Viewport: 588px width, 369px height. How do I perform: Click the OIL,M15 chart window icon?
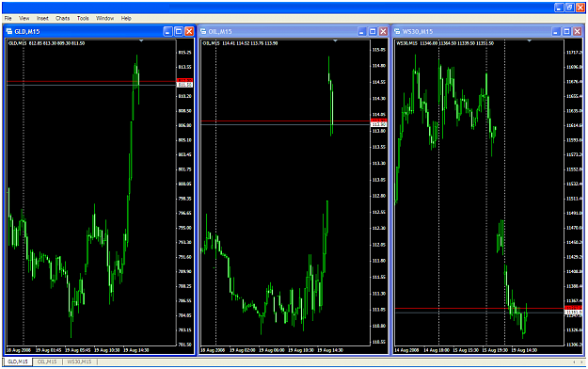pyautogui.click(x=203, y=31)
